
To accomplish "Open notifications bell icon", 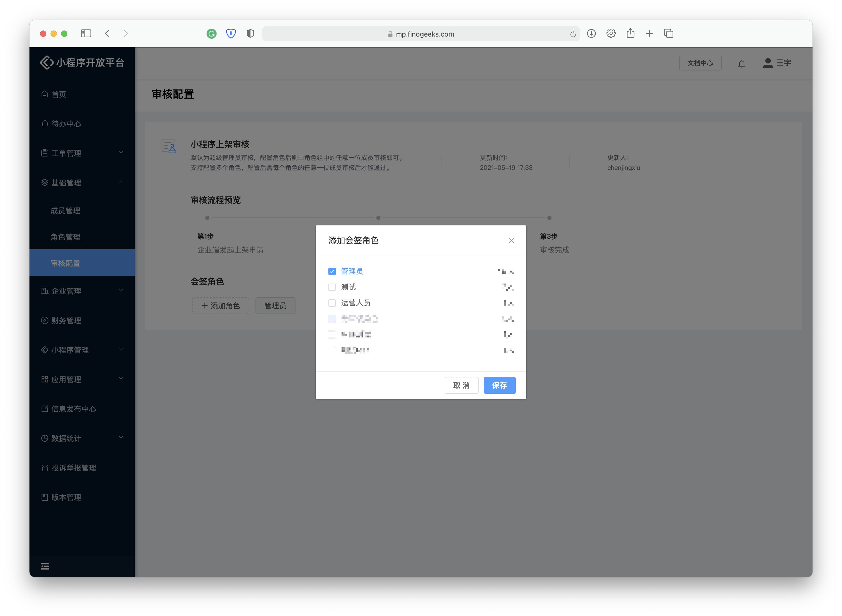I will pos(741,63).
